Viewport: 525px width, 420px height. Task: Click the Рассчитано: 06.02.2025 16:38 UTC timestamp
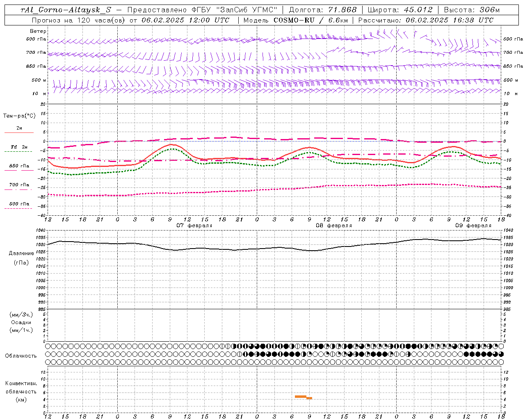(426, 20)
